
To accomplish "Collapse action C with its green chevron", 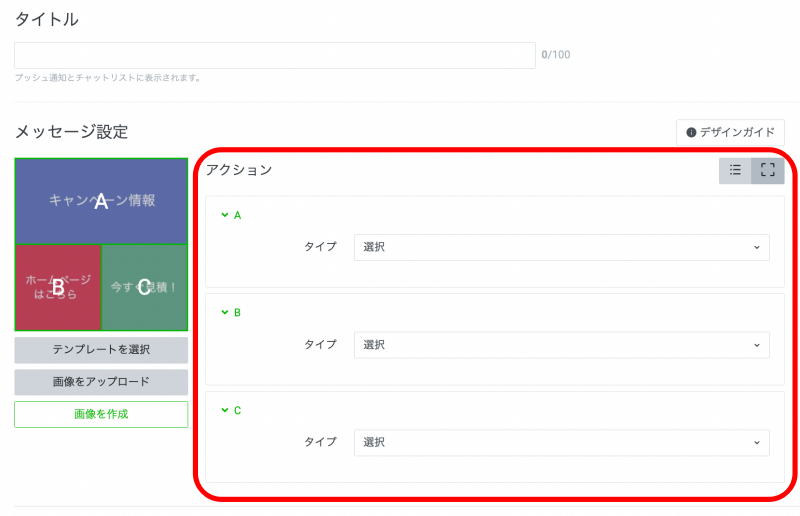I will tap(225, 410).
